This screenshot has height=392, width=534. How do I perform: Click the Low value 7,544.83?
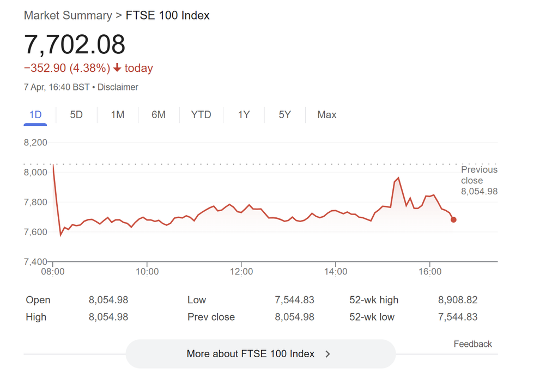[294, 300]
